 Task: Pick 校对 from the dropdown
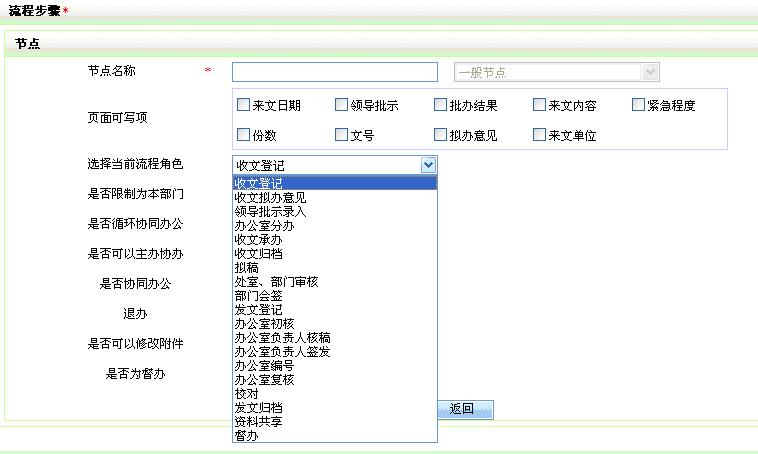click(x=335, y=394)
